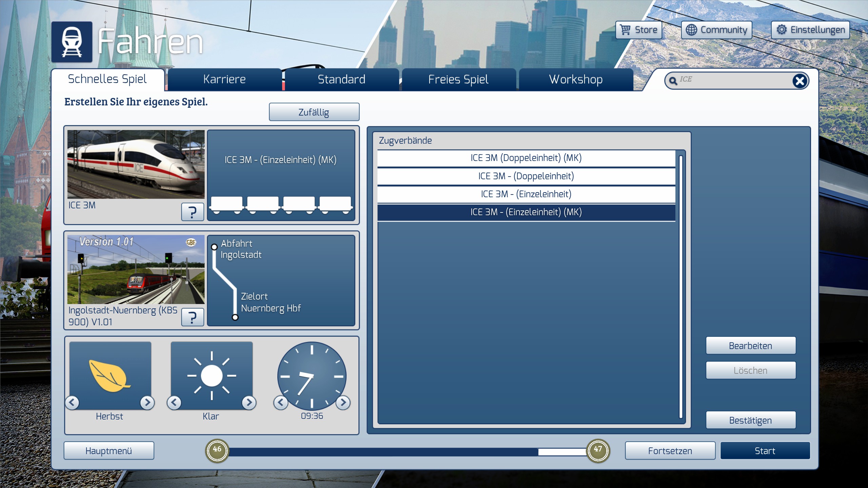
Task: Open Community via globe icon
Action: (691, 30)
